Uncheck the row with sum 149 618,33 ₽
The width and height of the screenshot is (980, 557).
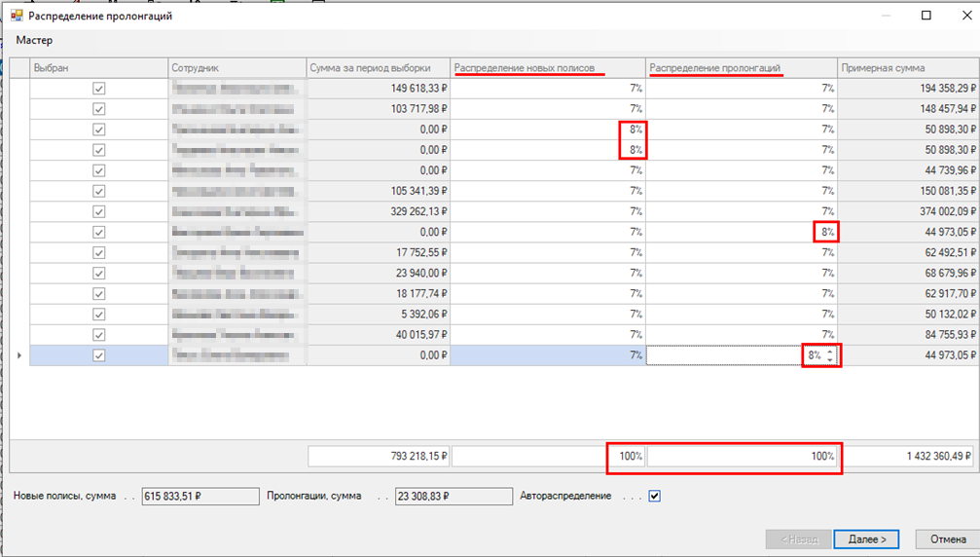(x=98, y=89)
